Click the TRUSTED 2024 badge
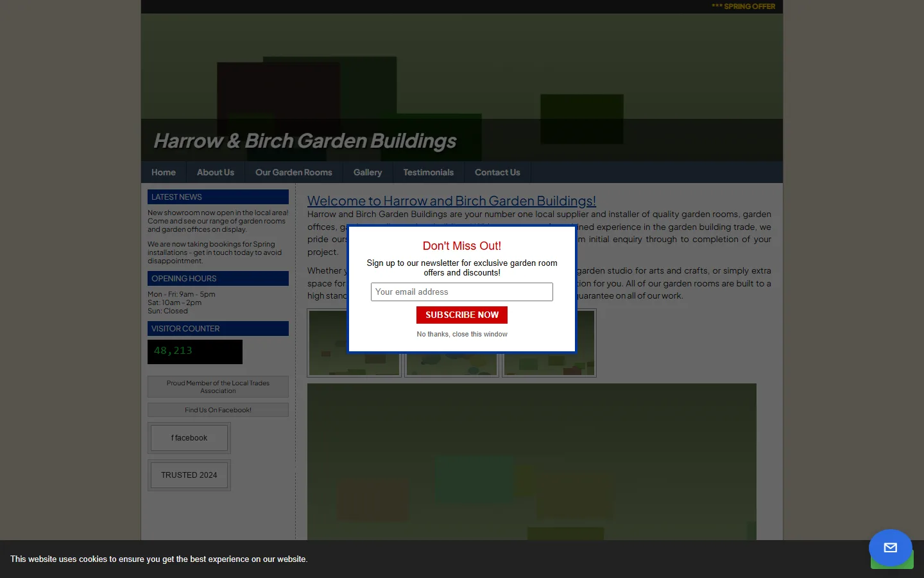The image size is (924, 578). point(189,475)
